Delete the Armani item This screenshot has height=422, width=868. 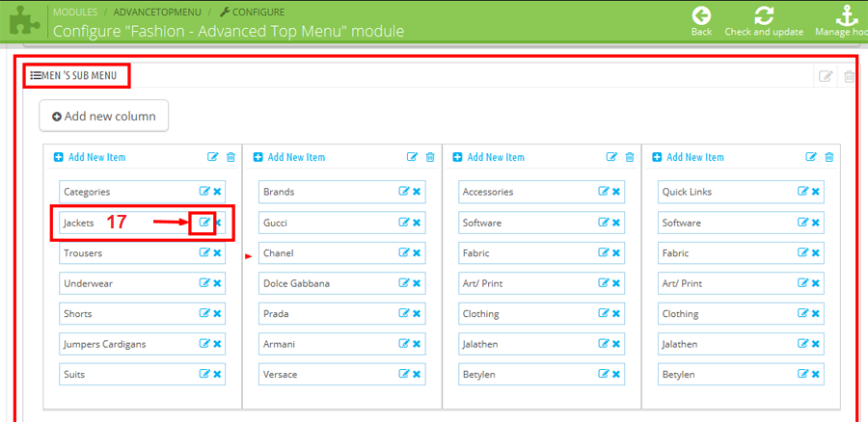tap(417, 344)
